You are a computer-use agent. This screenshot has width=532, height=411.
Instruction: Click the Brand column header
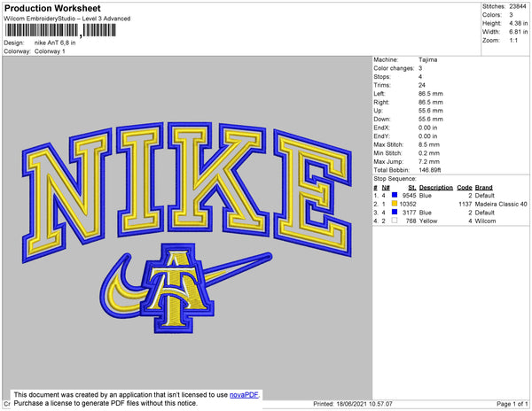point(483,188)
